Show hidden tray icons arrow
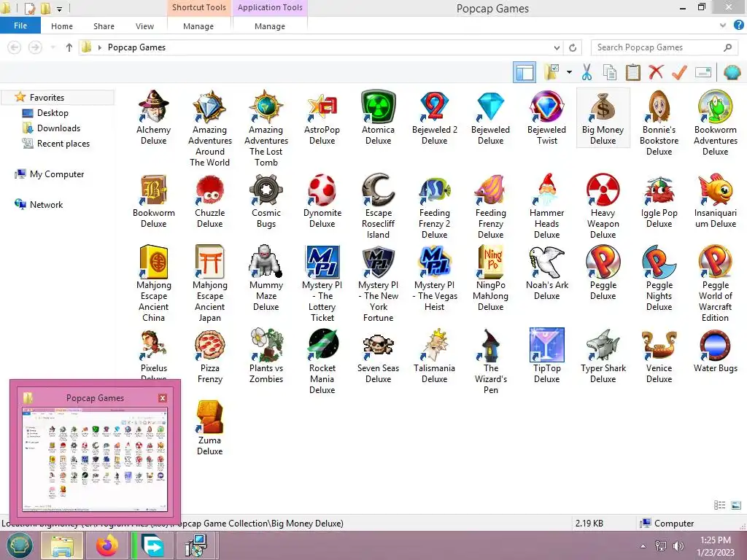This screenshot has height=560, width=747. click(x=643, y=546)
